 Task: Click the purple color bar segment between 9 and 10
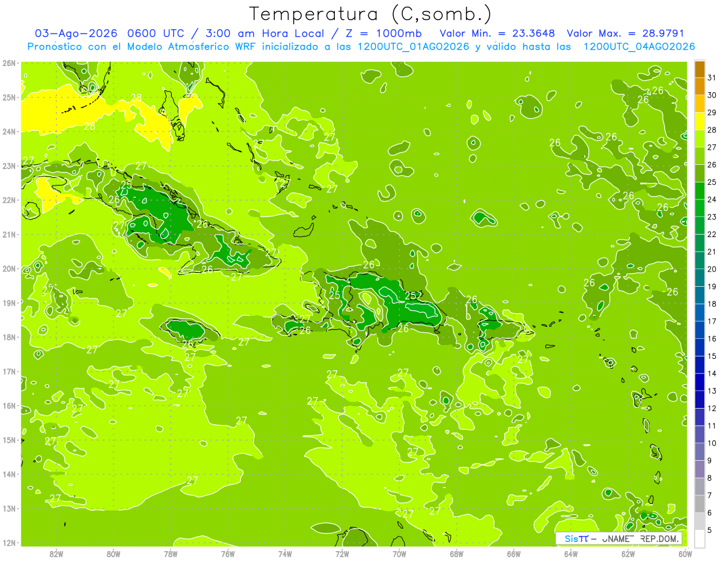point(699,452)
